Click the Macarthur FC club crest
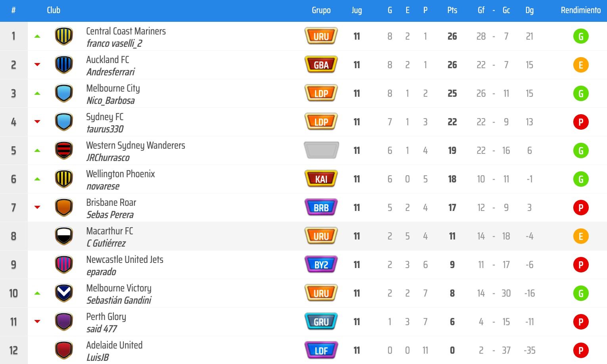 click(64, 236)
